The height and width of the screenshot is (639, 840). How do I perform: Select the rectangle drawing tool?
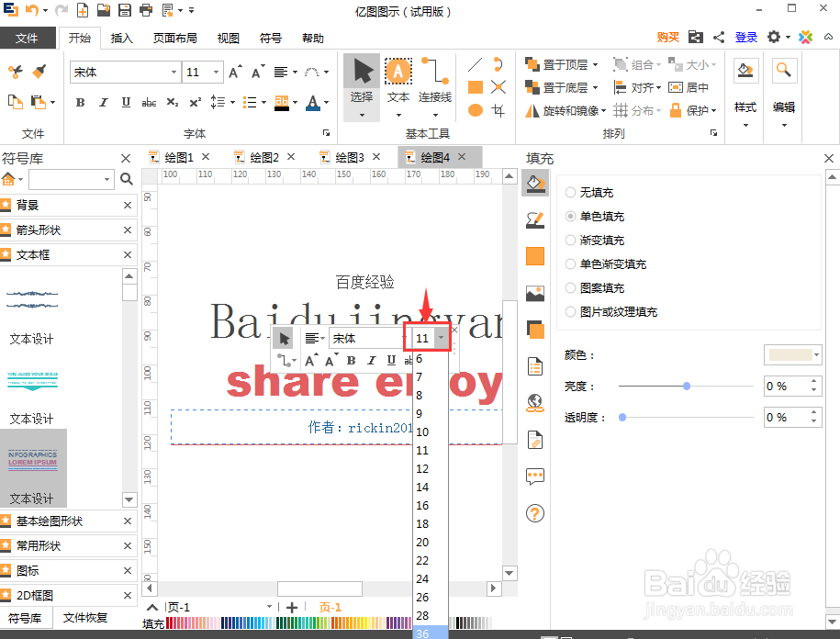tap(476, 87)
